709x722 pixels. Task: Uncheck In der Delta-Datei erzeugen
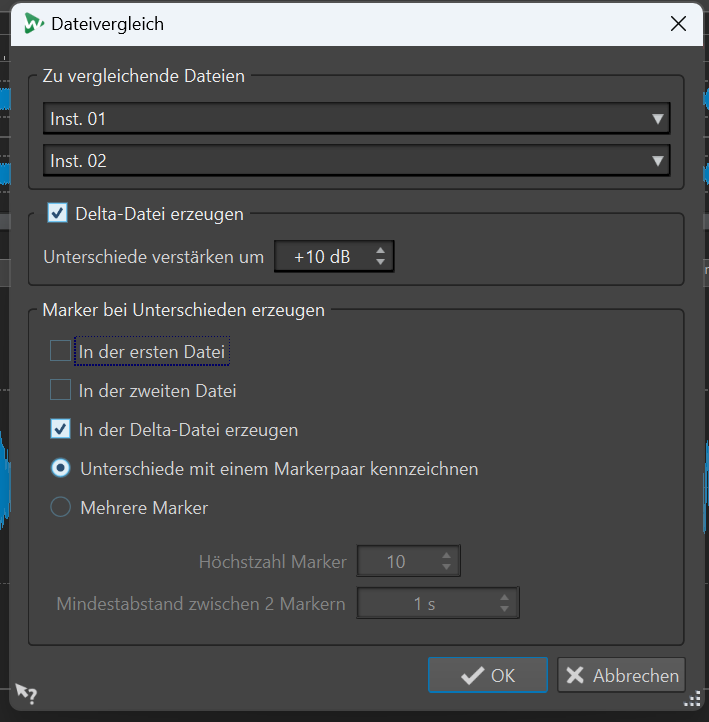coord(61,430)
